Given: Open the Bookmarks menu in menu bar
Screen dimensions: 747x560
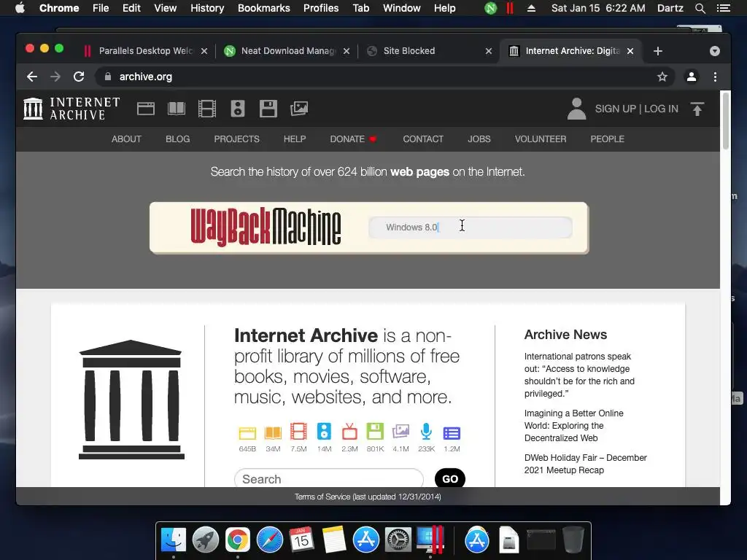Looking at the screenshot, I should pyautogui.click(x=264, y=8).
